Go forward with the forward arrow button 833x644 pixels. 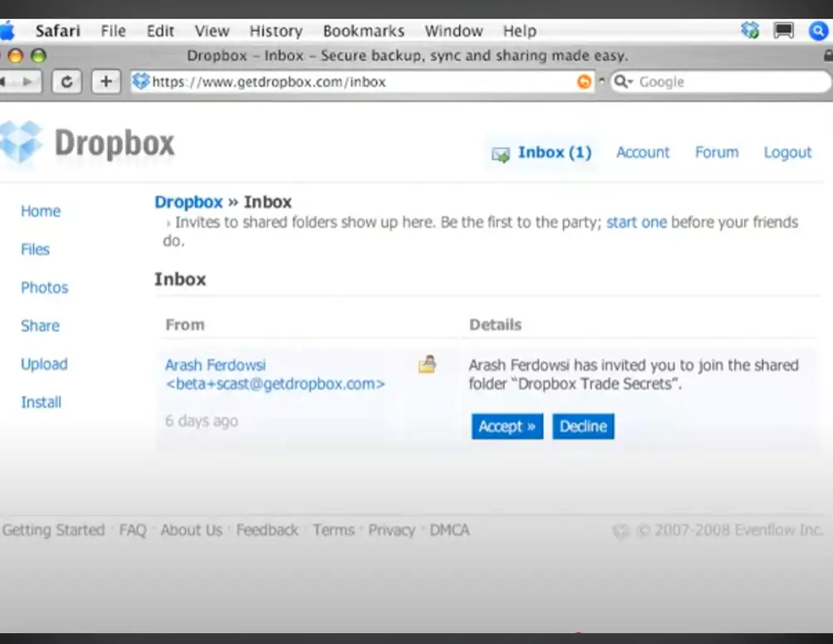(27, 82)
